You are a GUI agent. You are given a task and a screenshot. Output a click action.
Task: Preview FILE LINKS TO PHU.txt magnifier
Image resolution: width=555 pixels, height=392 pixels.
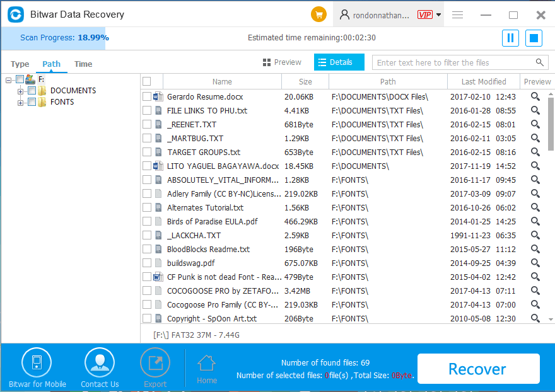coord(535,110)
